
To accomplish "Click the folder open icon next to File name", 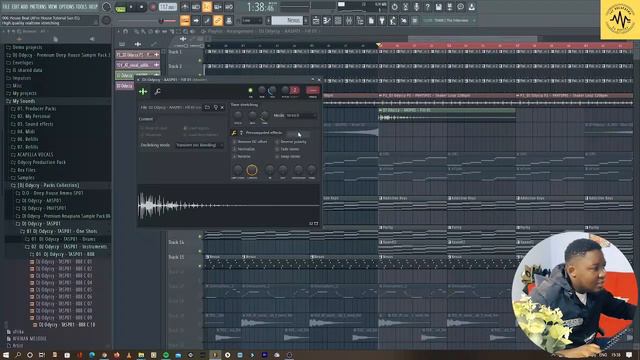I will (207, 107).
